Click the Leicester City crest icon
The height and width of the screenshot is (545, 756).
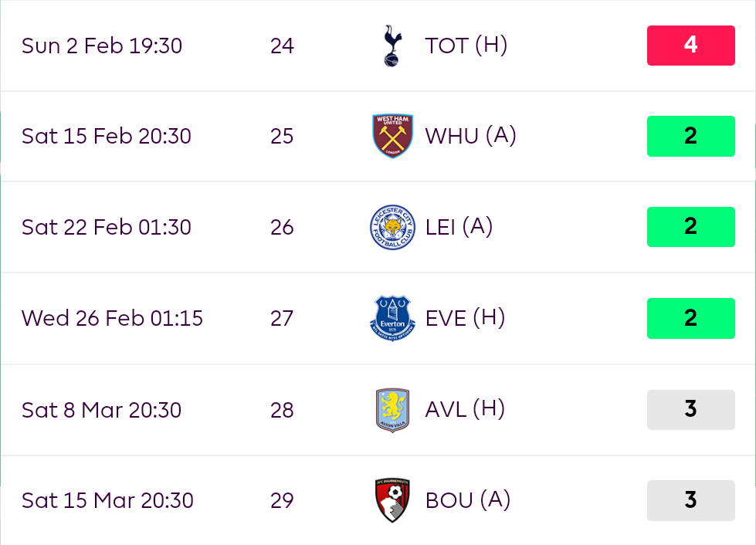[x=393, y=227]
